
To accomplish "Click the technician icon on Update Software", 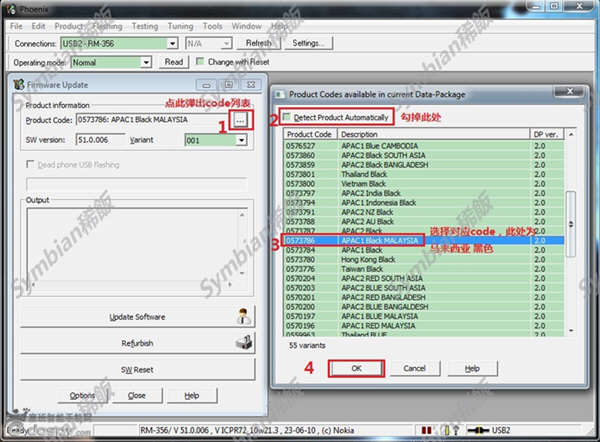I will pyautogui.click(x=243, y=316).
